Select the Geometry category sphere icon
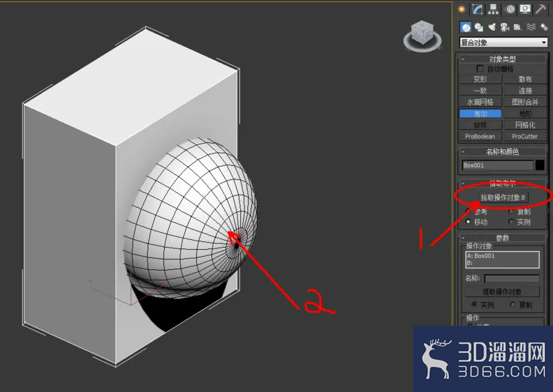The height and width of the screenshot is (392, 553). (x=466, y=27)
